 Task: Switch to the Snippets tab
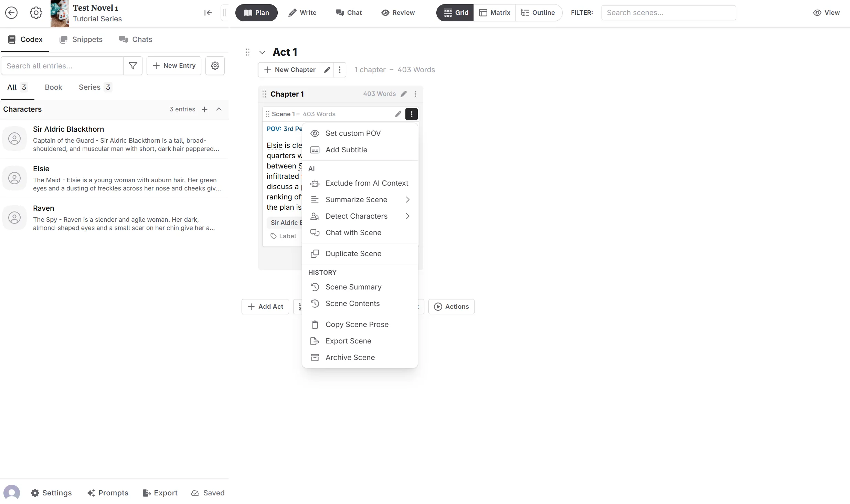[x=82, y=39]
